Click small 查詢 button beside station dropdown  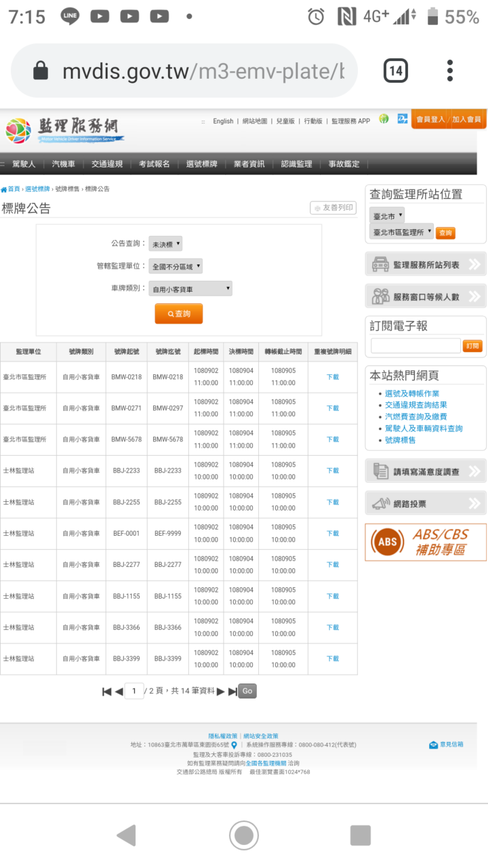click(x=445, y=233)
